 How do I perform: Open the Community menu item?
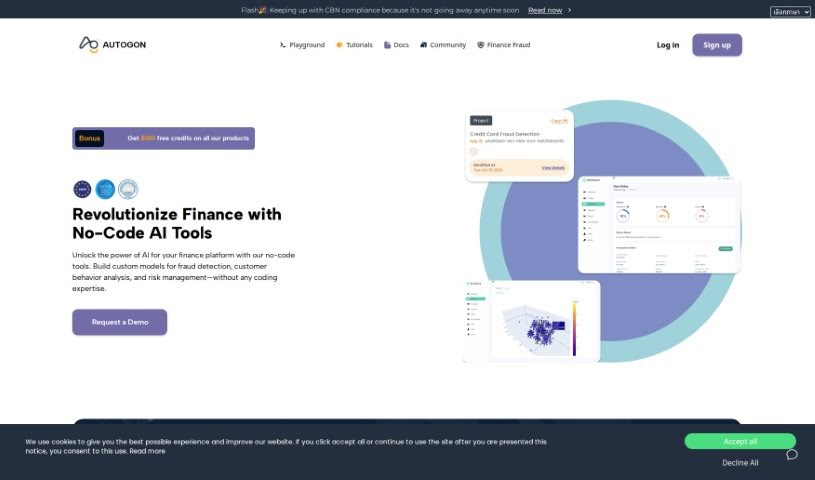pos(443,45)
